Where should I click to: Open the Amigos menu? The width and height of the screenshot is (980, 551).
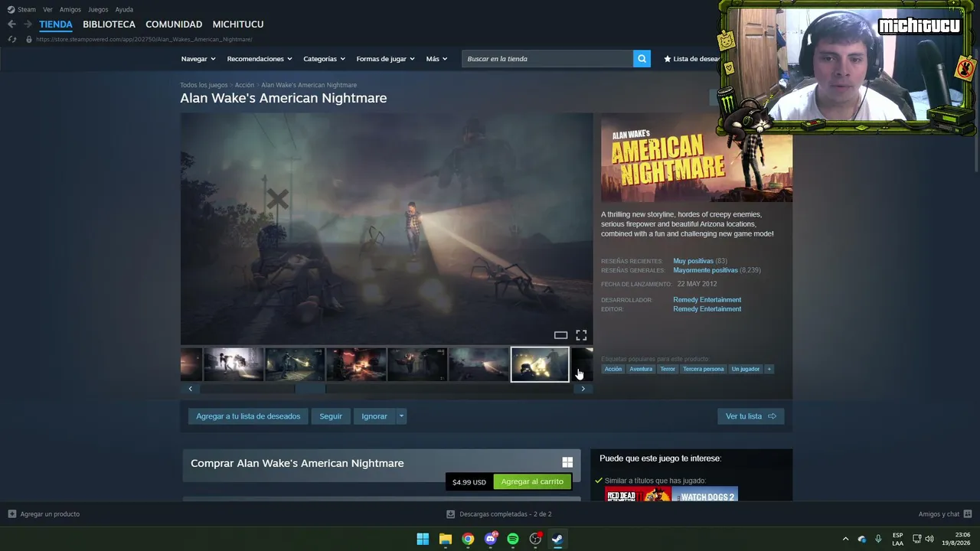coord(70,10)
